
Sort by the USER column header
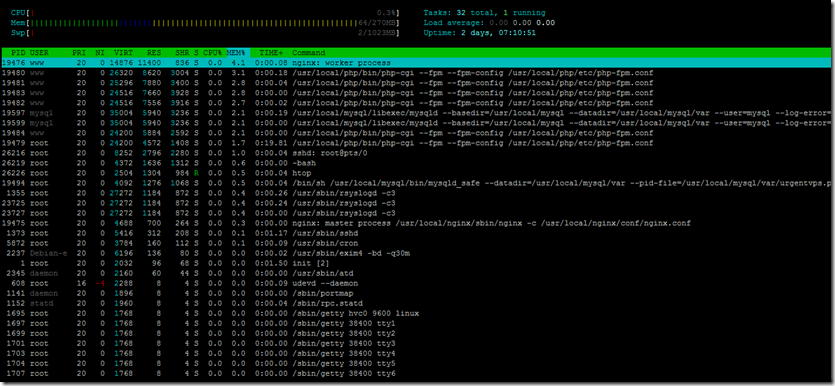pos(39,53)
